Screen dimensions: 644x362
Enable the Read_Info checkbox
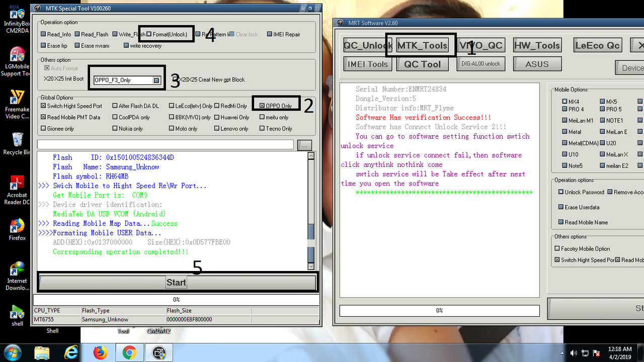(x=43, y=34)
